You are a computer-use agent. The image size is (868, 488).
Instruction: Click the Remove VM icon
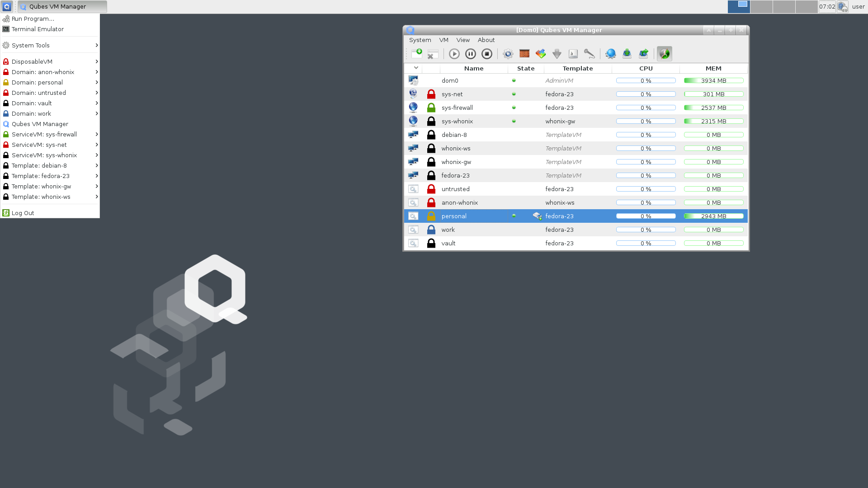point(433,54)
